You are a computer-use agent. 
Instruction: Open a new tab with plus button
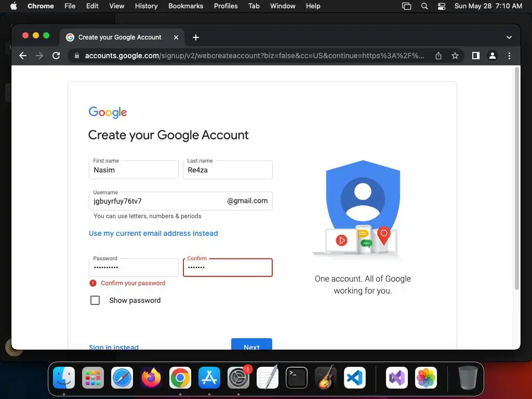point(196,37)
